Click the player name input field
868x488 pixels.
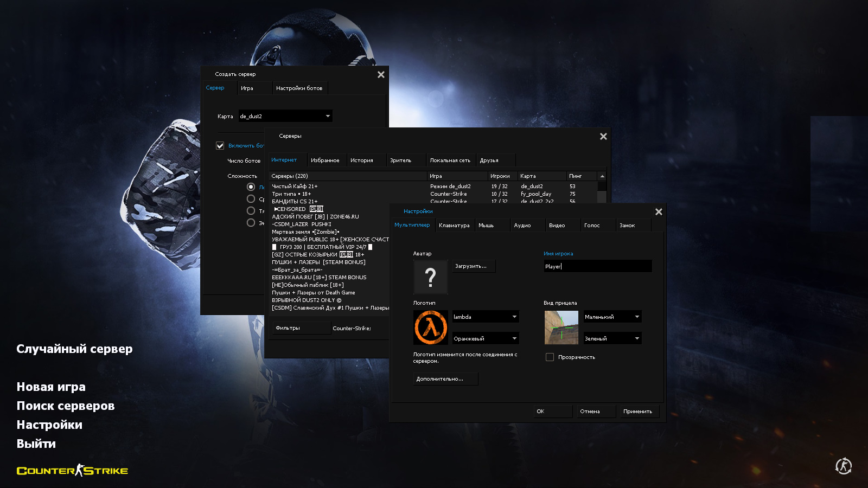click(597, 266)
